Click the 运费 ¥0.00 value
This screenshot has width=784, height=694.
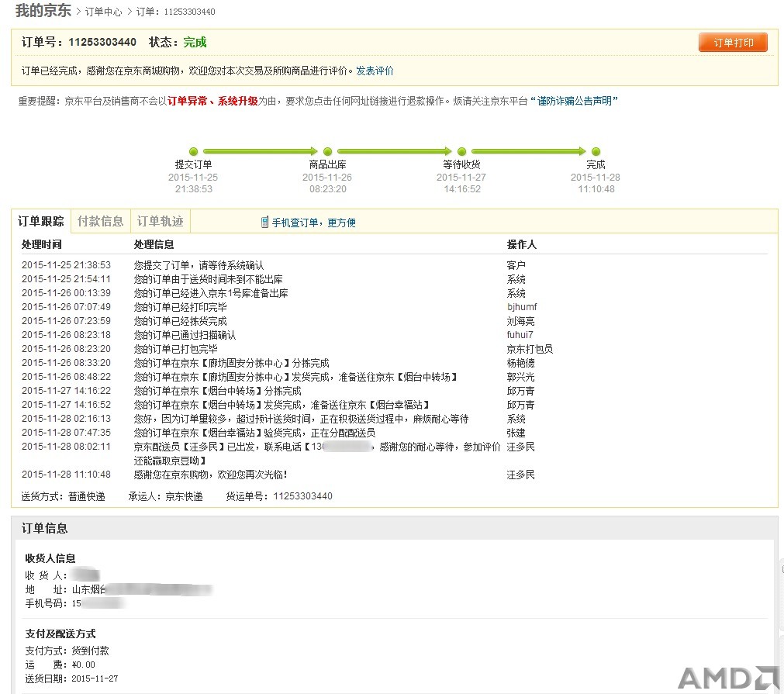83,665
